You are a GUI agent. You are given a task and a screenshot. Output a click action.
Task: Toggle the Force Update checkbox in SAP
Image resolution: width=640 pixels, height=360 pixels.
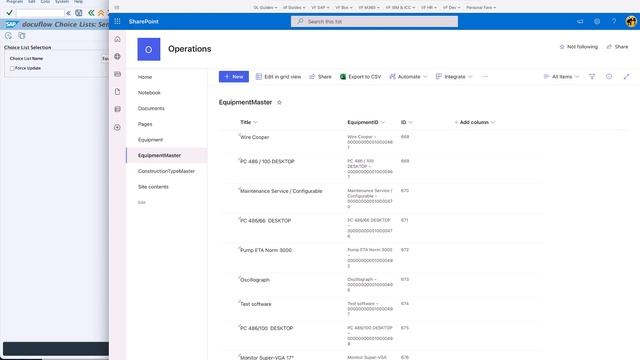pos(12,69)
